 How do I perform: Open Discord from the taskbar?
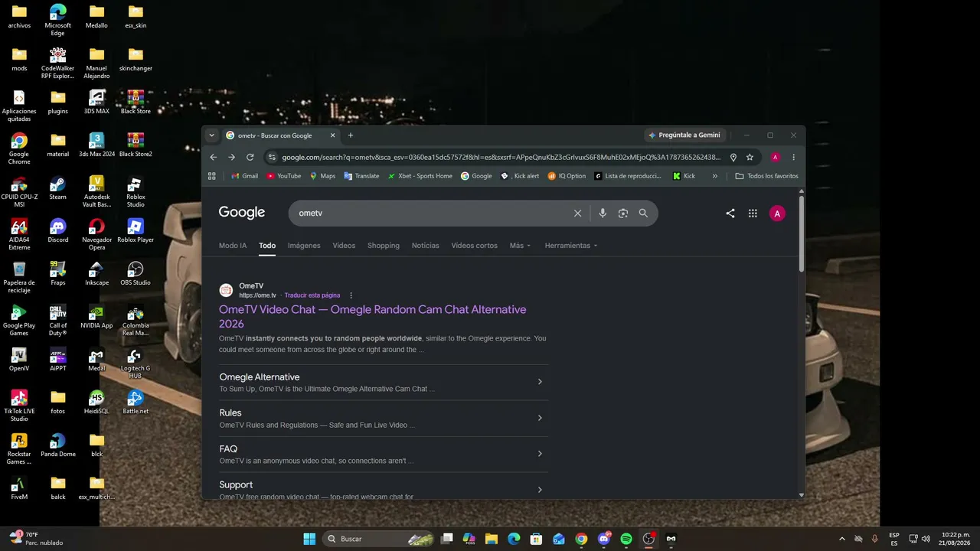(x=604, y=539)
